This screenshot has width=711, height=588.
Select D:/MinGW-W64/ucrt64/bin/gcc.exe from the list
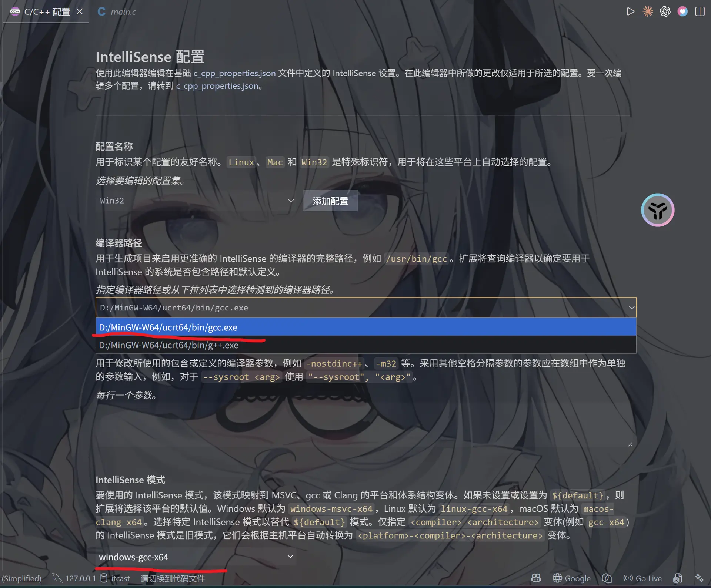[366, 327]
